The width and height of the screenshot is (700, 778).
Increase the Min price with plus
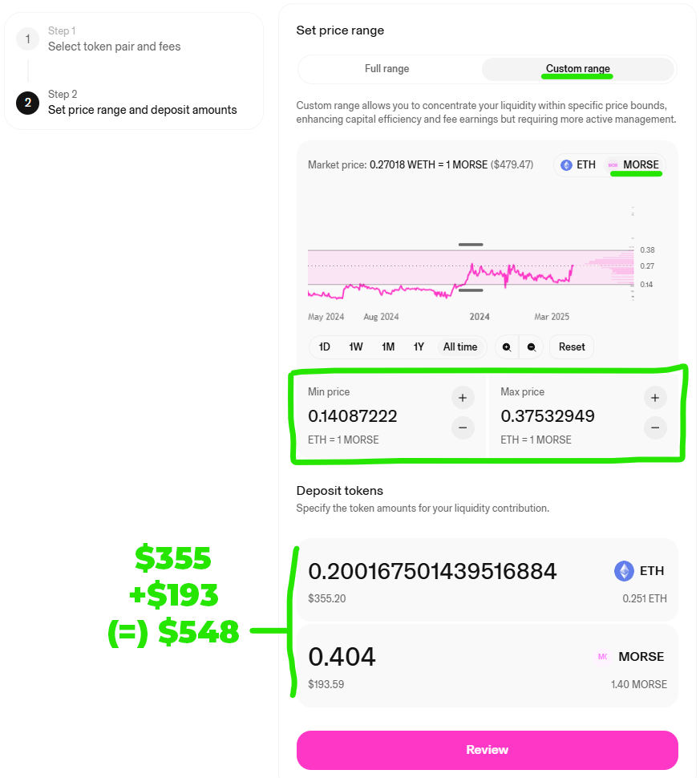463,398
